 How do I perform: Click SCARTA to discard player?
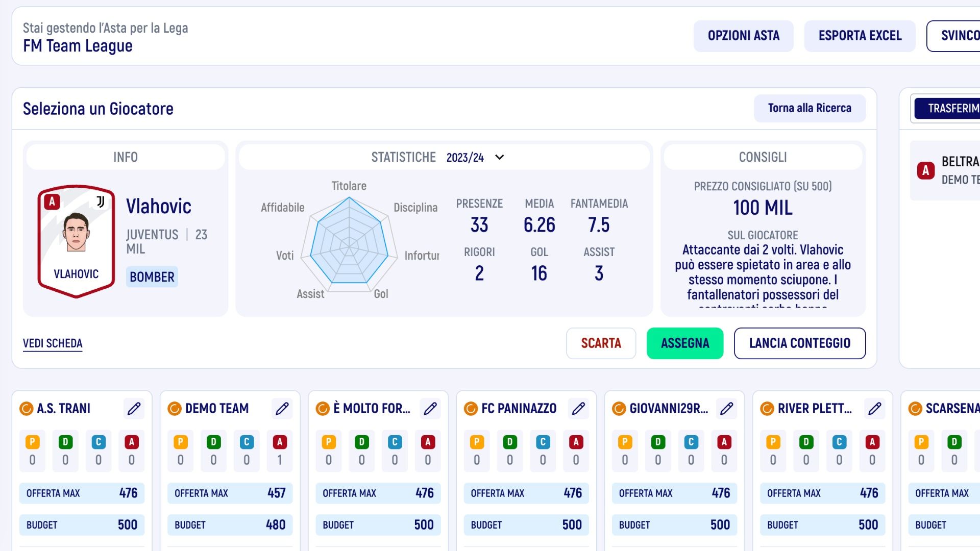[x=601, y=343]
